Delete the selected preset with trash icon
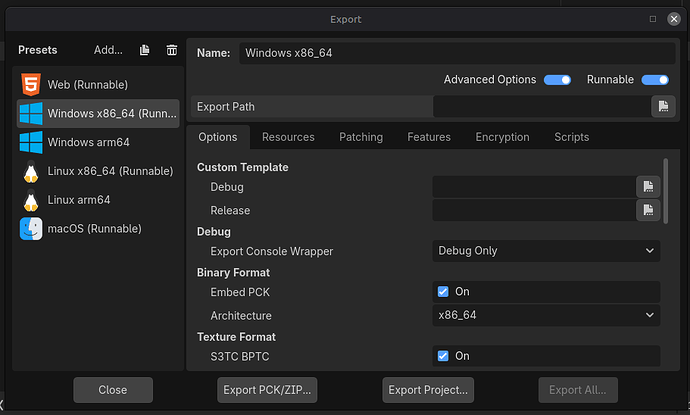 coord(172,50)
